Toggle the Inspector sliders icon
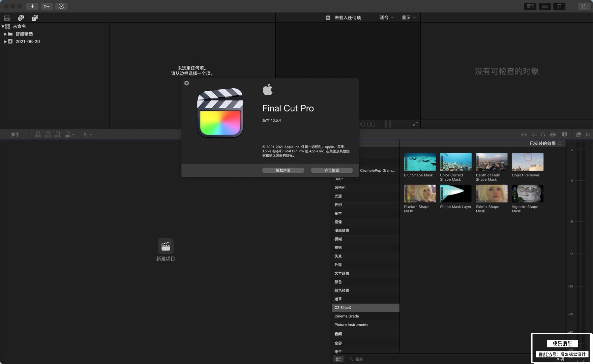This screenshot has width=593, height=364. click(559, 6)
